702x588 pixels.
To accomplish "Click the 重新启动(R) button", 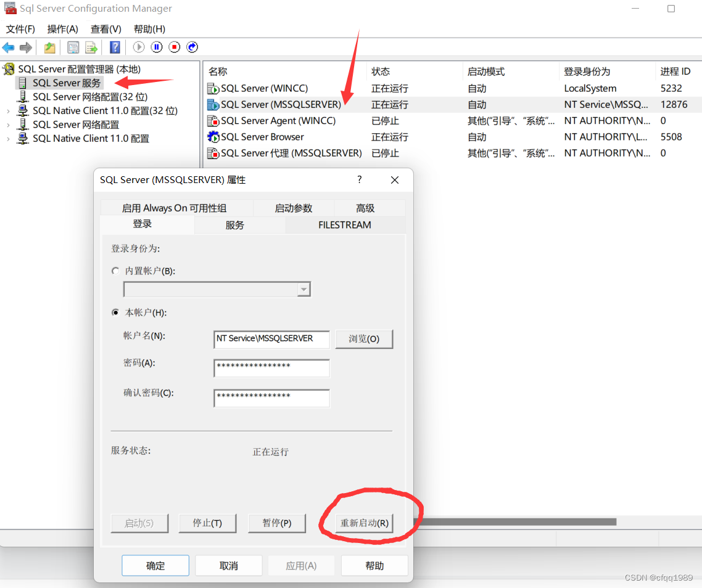I will pyautogui.click(x=365, y=523).
